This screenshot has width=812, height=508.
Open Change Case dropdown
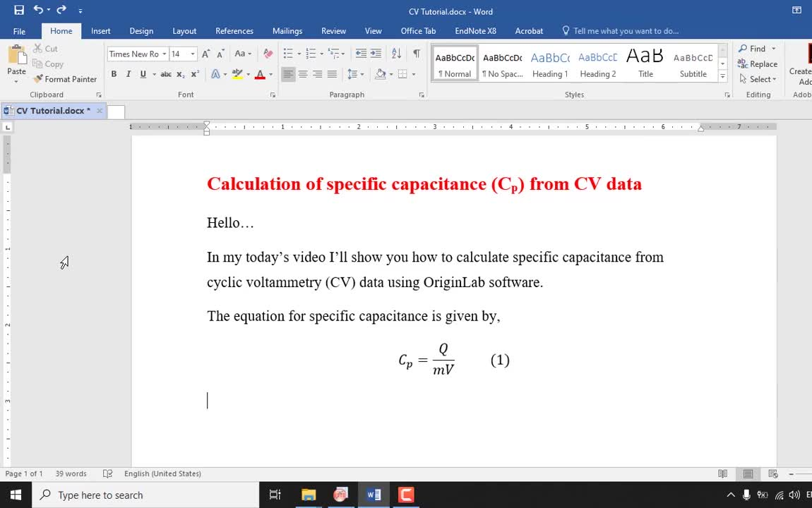point(243,54)
